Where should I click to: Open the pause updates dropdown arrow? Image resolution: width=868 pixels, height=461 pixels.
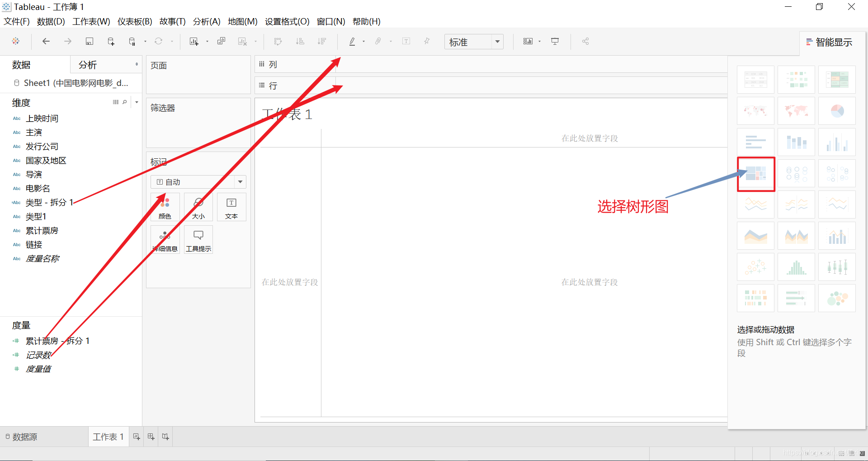click(x=145, y=42)
